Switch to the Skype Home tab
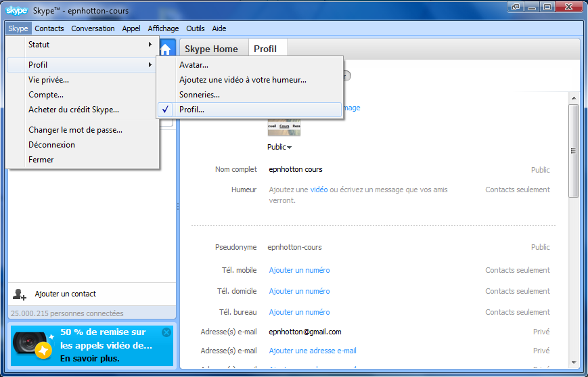The height and width of the screenshot is (377, 588). point(211,49)
